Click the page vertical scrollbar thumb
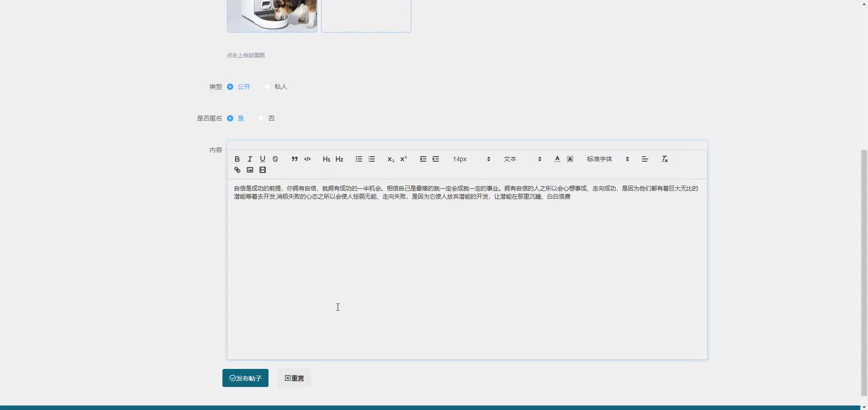 point(864,273)
